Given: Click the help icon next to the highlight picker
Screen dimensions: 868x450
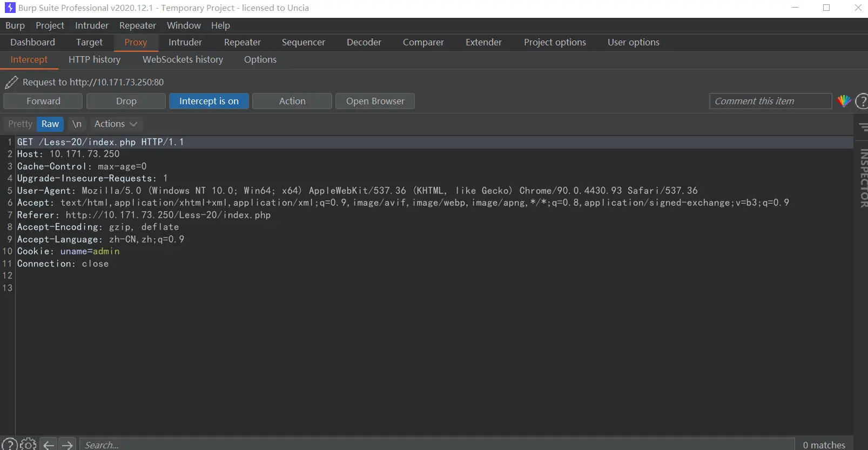Looking at the screenshot, I should (862, 101).
